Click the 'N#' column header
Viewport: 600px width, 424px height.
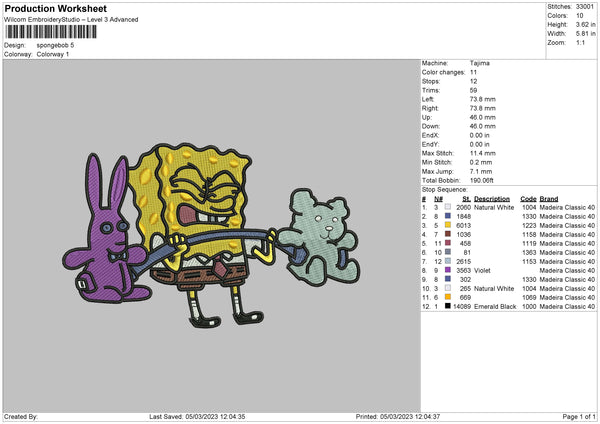tap(439, 199)
